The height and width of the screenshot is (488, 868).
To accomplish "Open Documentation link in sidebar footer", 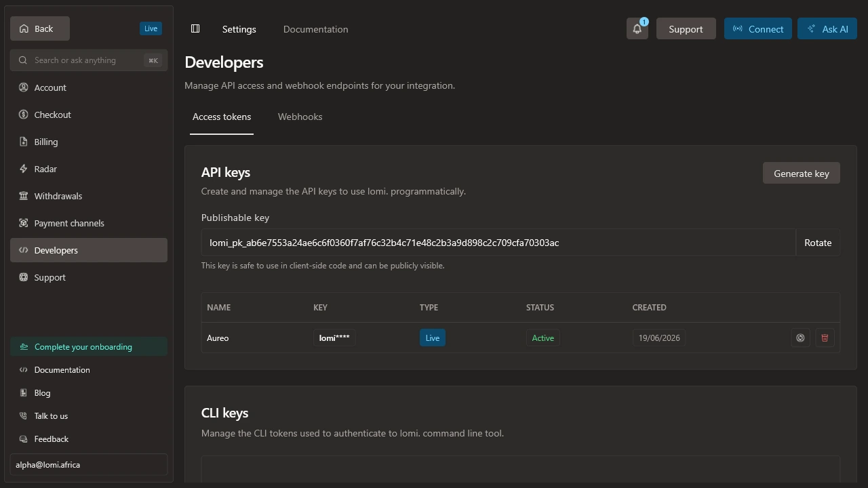I will [x=89, y=369].
